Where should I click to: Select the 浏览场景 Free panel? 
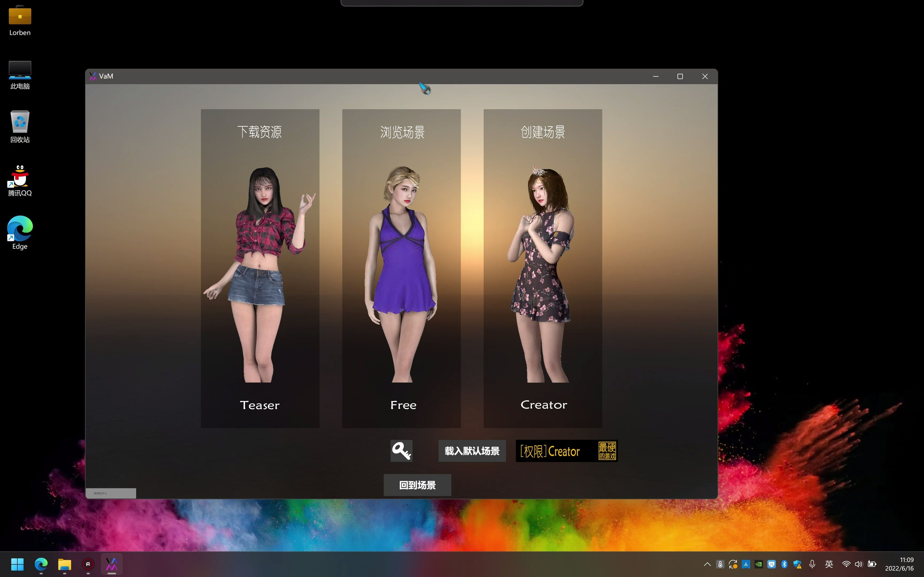[x=401, y=268]
